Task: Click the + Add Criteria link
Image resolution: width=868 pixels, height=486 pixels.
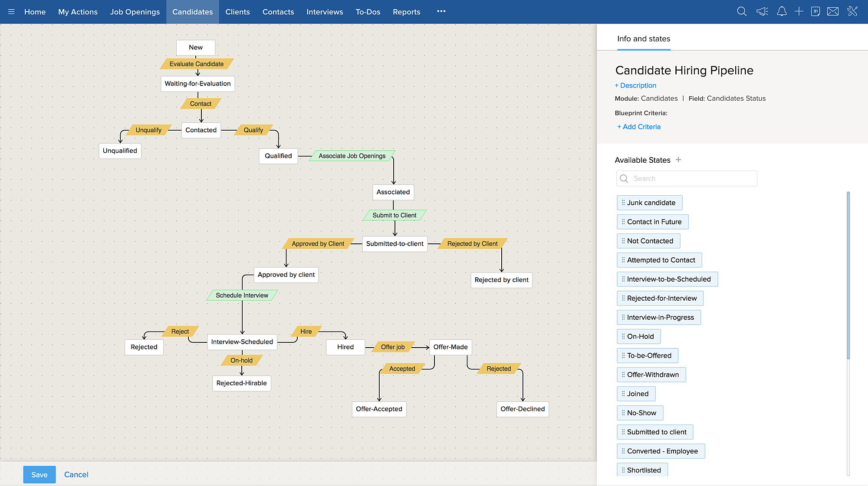Action: (639, 127)
